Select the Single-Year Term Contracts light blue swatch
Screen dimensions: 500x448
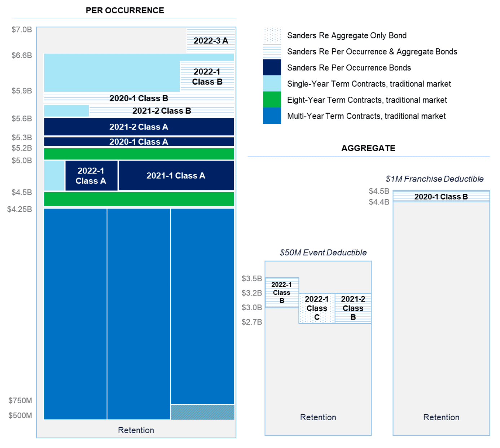(272, 84)
